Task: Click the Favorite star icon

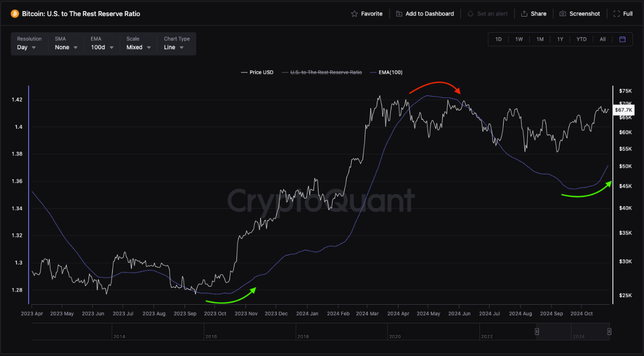Action: point(355,14)
